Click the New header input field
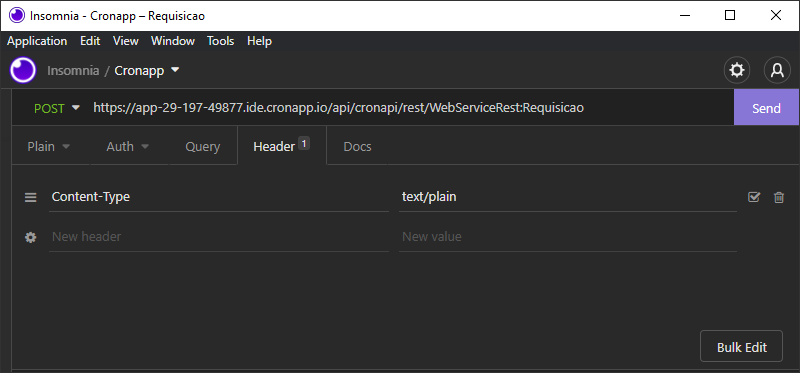800x373 pixels. pos(219,237)
